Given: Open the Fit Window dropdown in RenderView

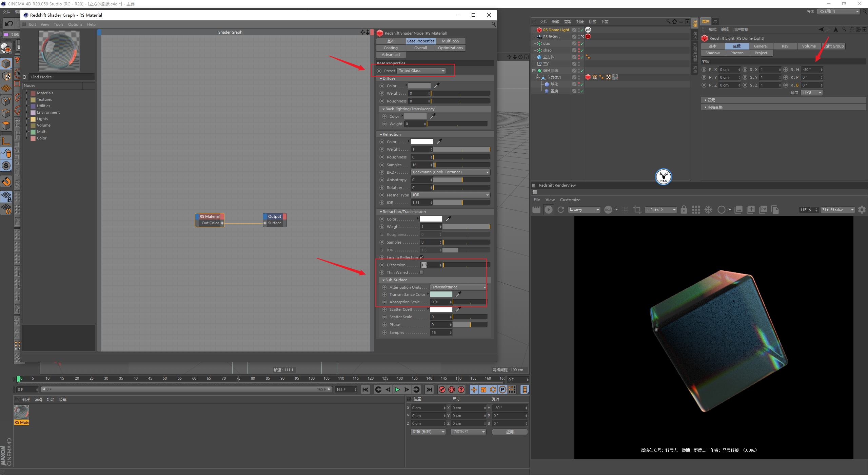Looking at the screenshot, I should point(838,210).
